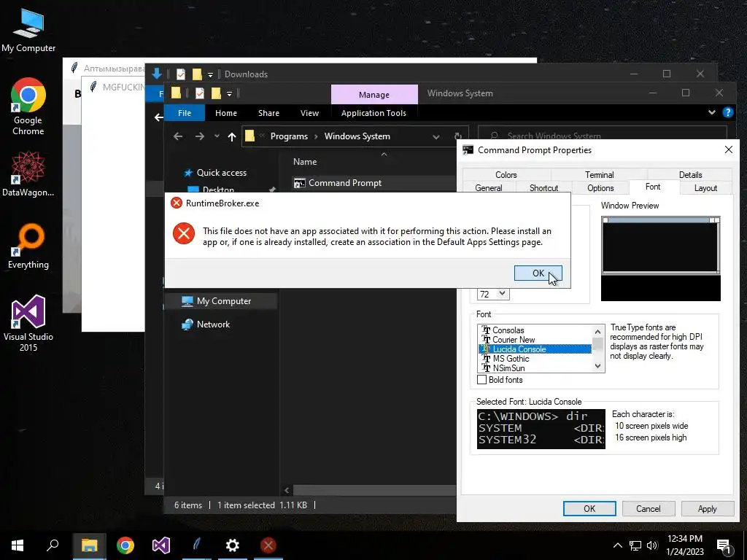This screenshot has width=747, height=560.
Task: Show hidden system tray icons
Action: click(x=617, y=545)
